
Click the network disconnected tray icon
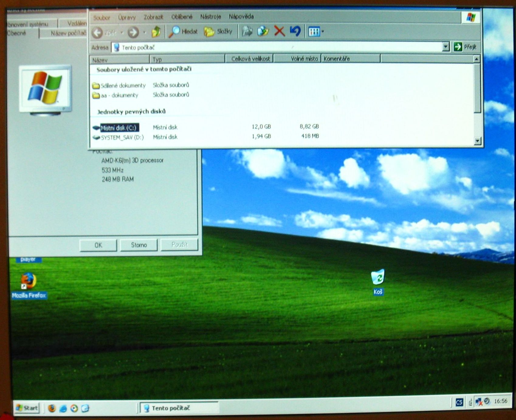tap(479, 402)
